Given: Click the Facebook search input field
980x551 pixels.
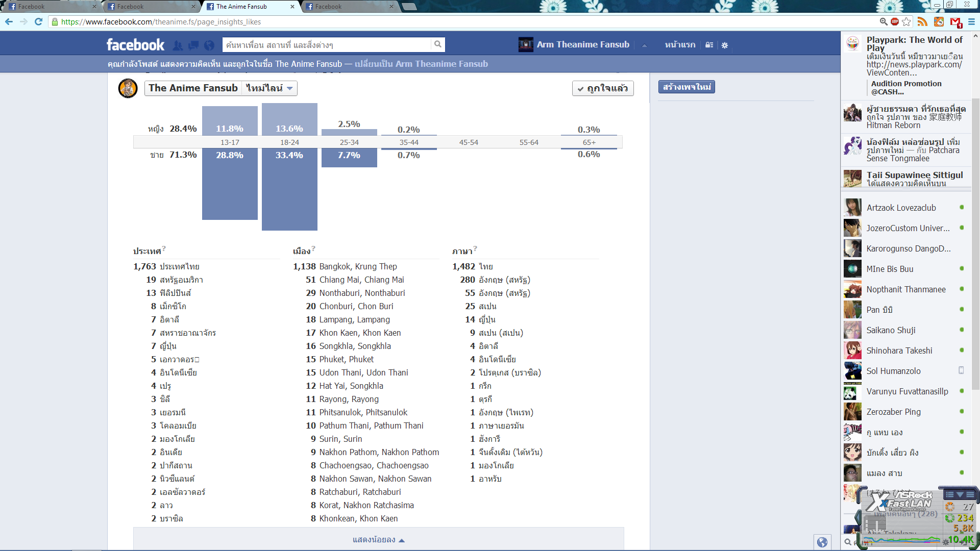Looking at the screenshot, I should [327, 45].
